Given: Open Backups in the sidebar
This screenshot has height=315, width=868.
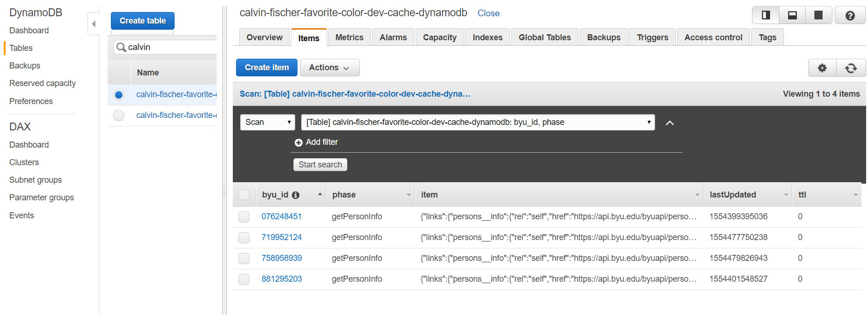Looking at the screenshot, I should [24, 66].
